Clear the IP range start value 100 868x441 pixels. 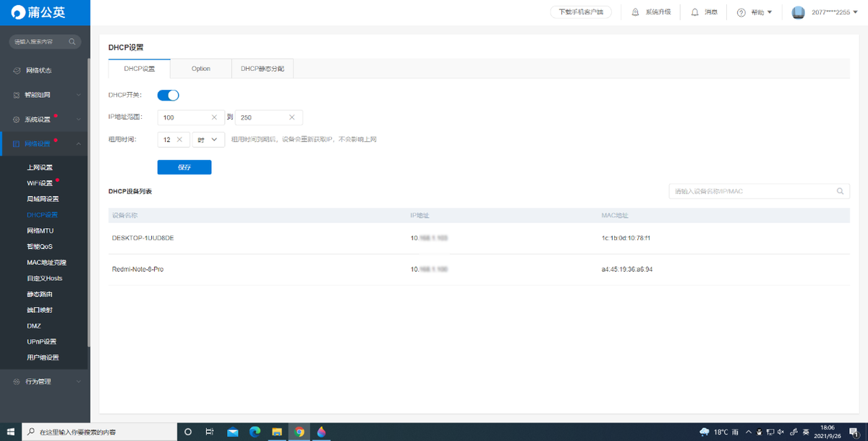[x=214, y=117]
